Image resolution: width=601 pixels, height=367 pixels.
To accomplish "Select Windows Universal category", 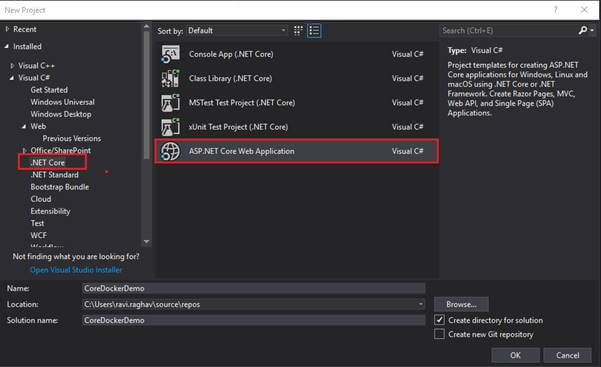I will pyautogui.click(x=62, y=102).
